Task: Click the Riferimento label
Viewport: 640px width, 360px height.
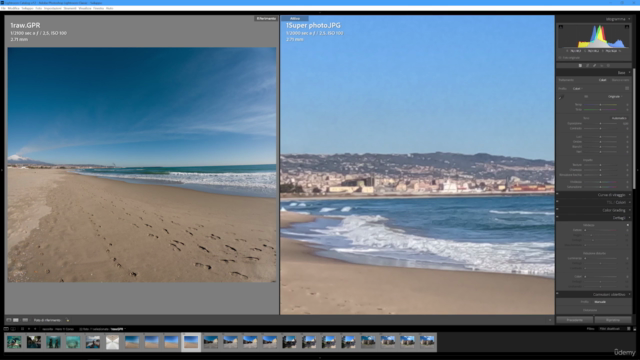Action: pyautogui.click(x=266, y=18)
